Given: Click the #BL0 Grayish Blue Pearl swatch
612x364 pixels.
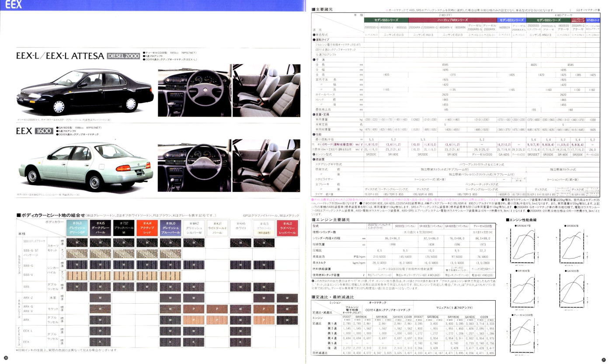Looking at the screenshot, I should [170, 228].
